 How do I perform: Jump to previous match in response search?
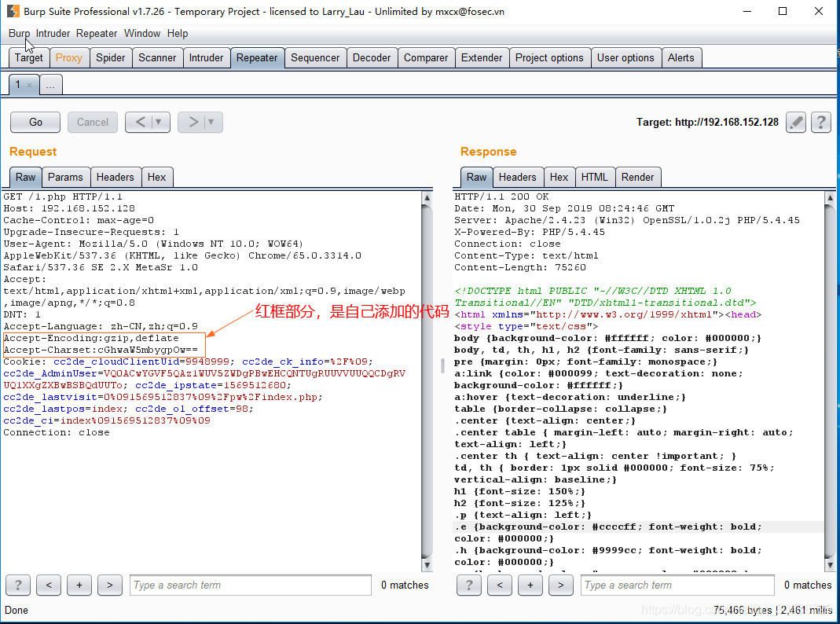point(500,585)
